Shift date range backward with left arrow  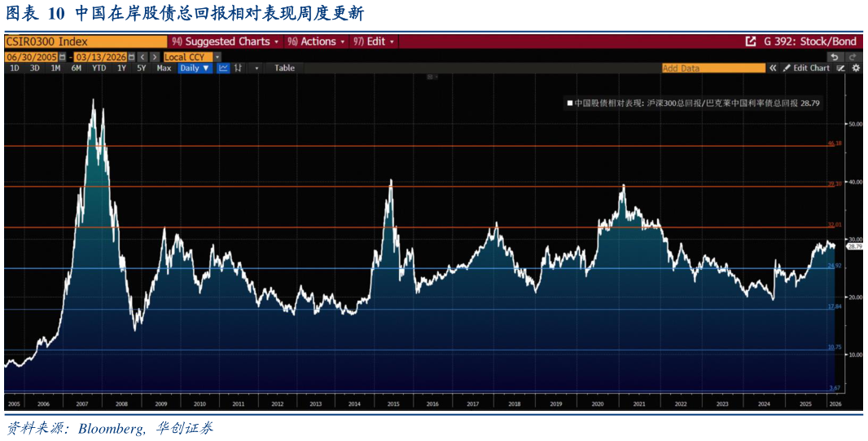tap(142, 57)
